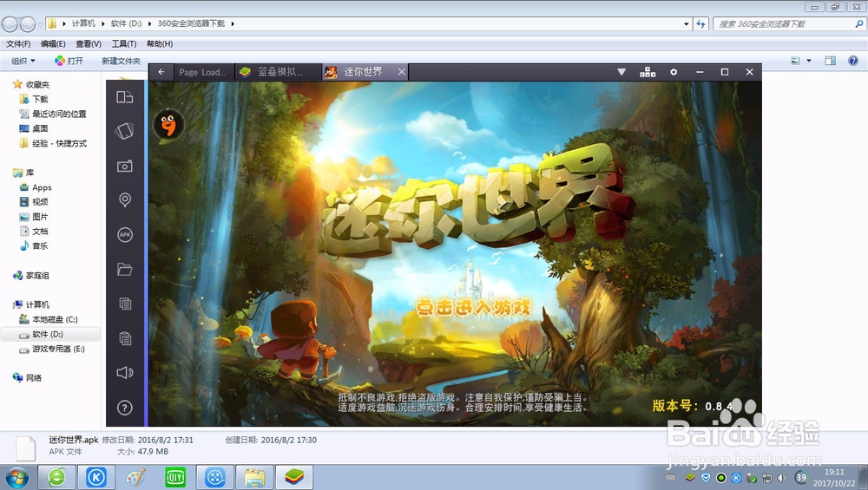The width and height of the screenshot is (868, 490).
Task: Open the 360 browser taskbar icon
Action: tap(56, 477)
